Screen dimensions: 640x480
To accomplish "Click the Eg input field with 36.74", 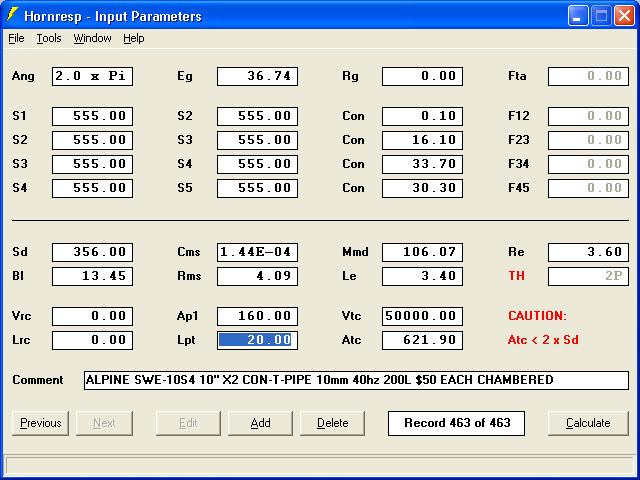I will 258,76.
